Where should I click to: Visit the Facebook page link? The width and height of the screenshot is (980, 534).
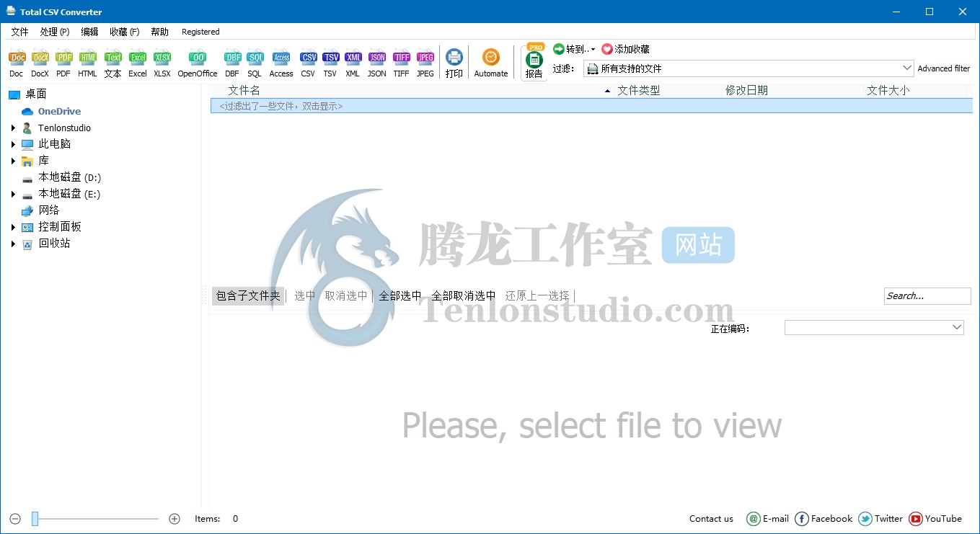[824, 519]
